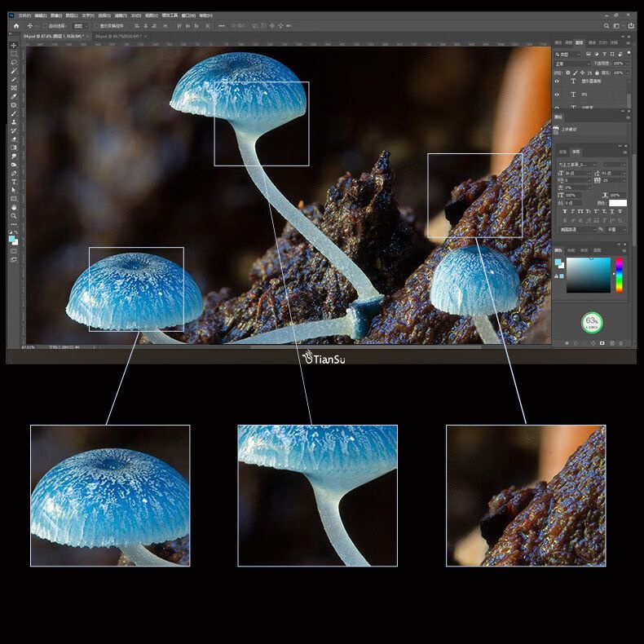Hide the first text layer via eye icon
This screenshot has width=644, height=644.
[x=557, y=82]
